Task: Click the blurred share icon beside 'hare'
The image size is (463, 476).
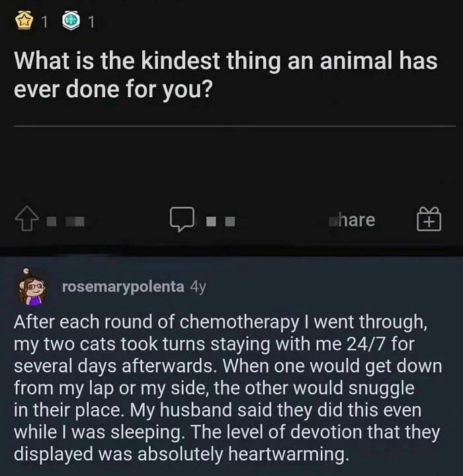Action: [x=334, y=220]
